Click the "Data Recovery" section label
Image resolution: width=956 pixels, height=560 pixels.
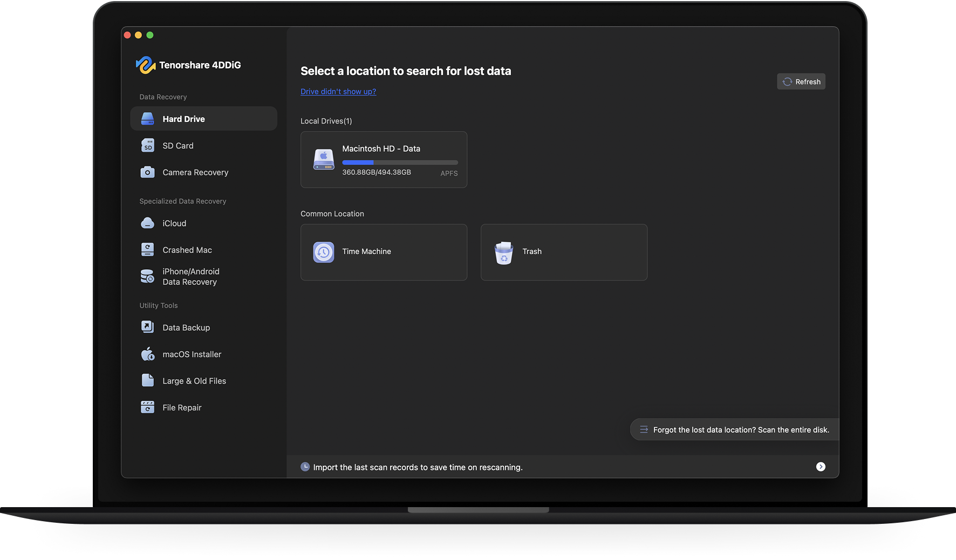click(163, 97)
